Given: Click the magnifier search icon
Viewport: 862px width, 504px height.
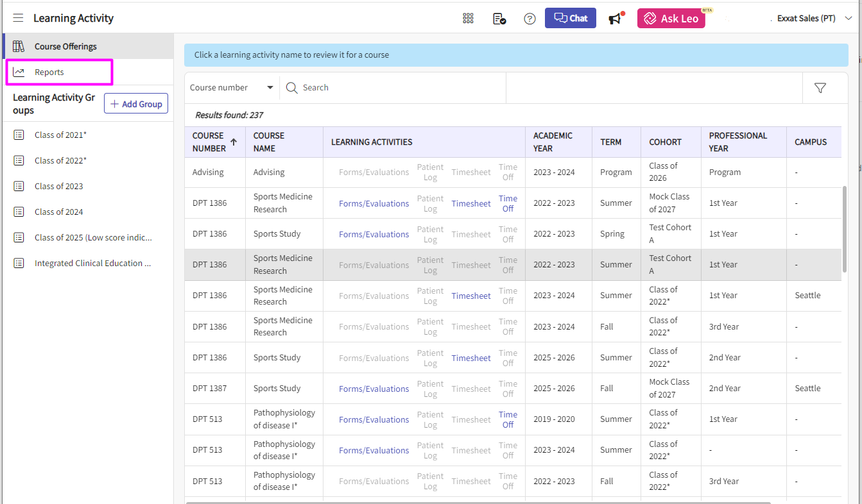Looking at the screenshot, I should click(x=291, y=88).
